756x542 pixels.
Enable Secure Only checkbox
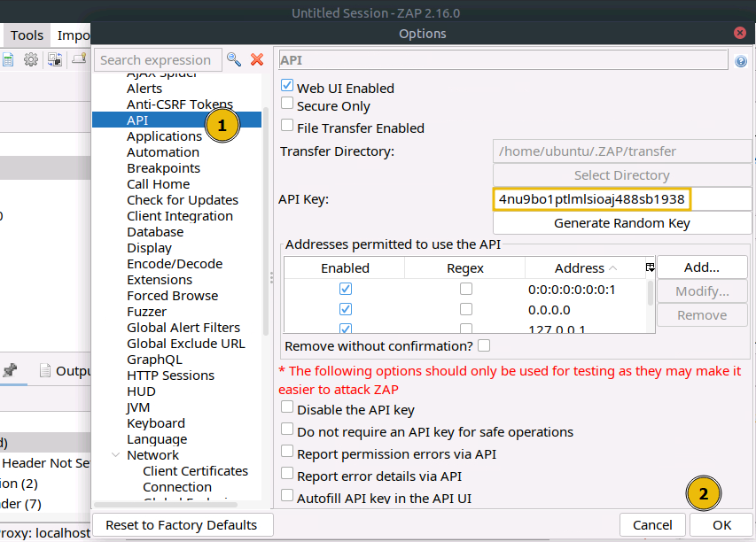click(x=287, y=103)
